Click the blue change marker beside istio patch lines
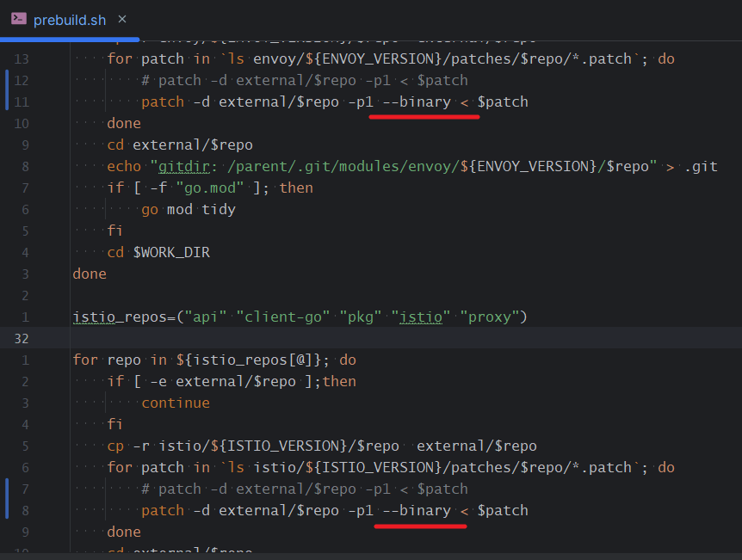This screenshot has height=560, width=742. [7, 500]
